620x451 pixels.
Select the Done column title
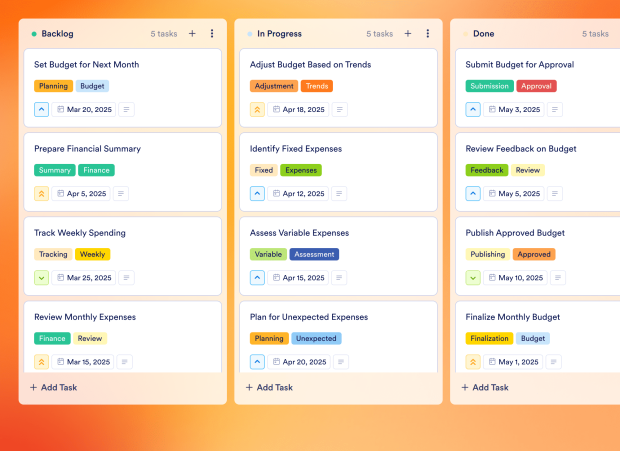tap(483, 33)
